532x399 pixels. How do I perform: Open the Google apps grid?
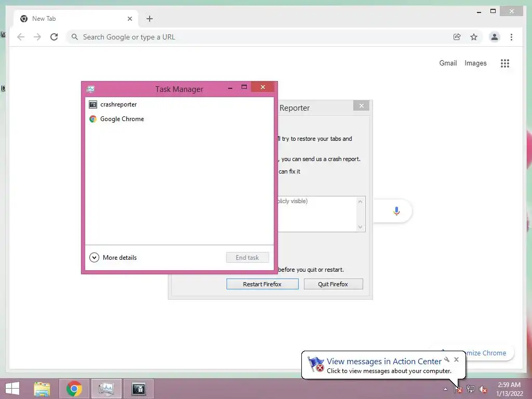point(505,63)
